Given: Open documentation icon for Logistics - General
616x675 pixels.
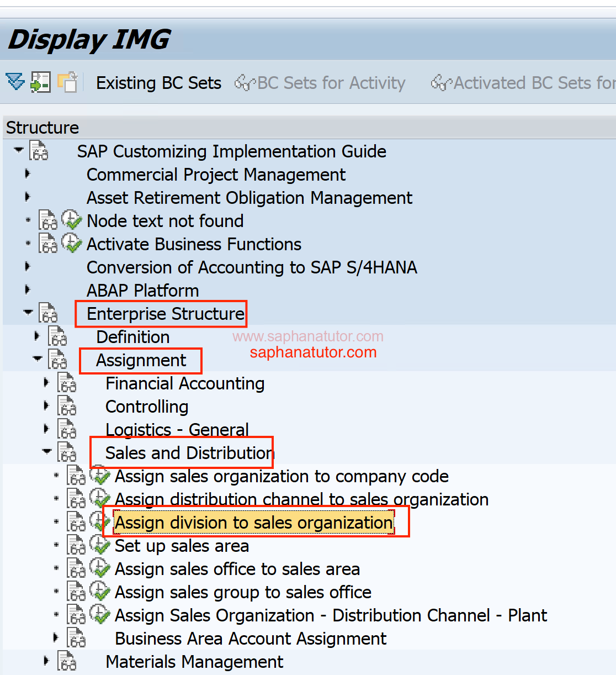Looking at the screenshot, I should [x=67, y=429].
